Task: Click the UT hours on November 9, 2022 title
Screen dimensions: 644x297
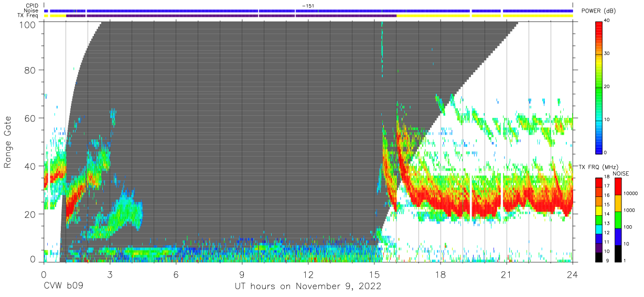Action: point(308,287)
